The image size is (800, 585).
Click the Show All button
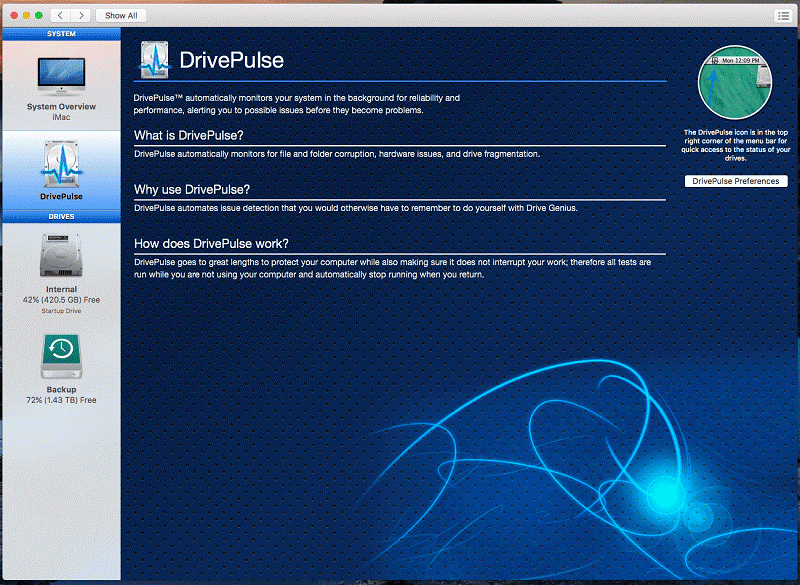click(x=121, y=15)
